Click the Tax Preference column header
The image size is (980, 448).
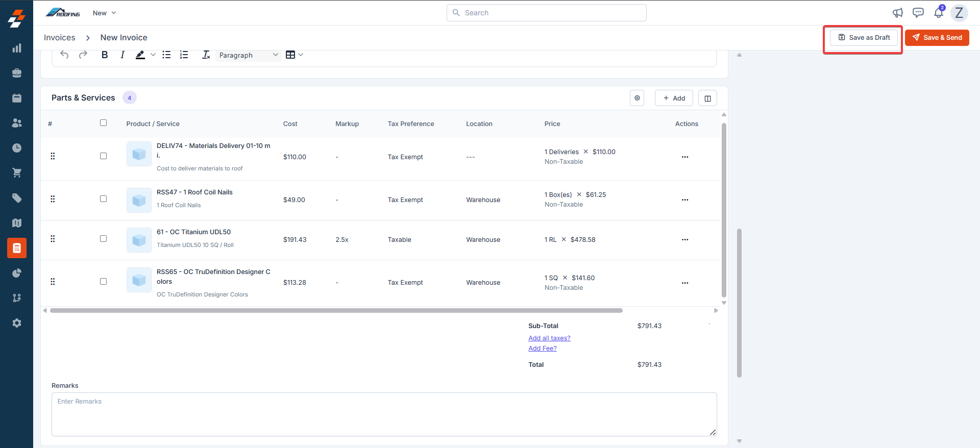(411, 124)
